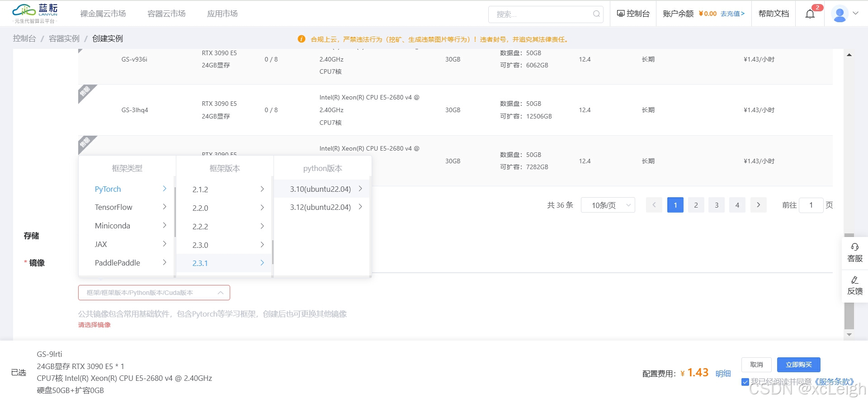Click the vertical page scrollbar thumb
The height and width of the screenshot is (403, 868).
(849, 281)
